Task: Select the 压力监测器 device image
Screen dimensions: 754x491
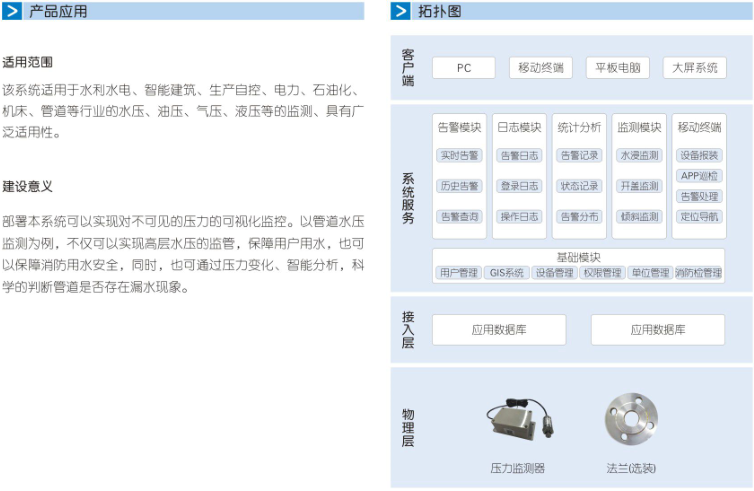Action: coord(520,419)
